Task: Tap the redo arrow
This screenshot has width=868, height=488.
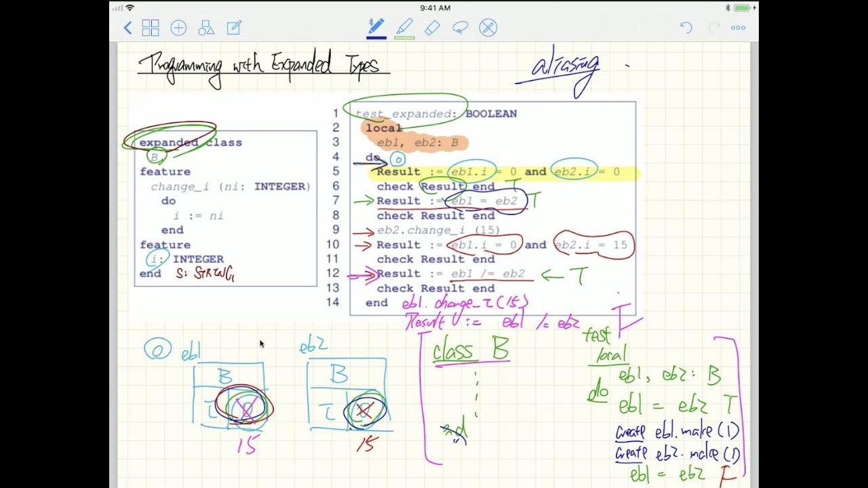Action: [x=713, y=28]
